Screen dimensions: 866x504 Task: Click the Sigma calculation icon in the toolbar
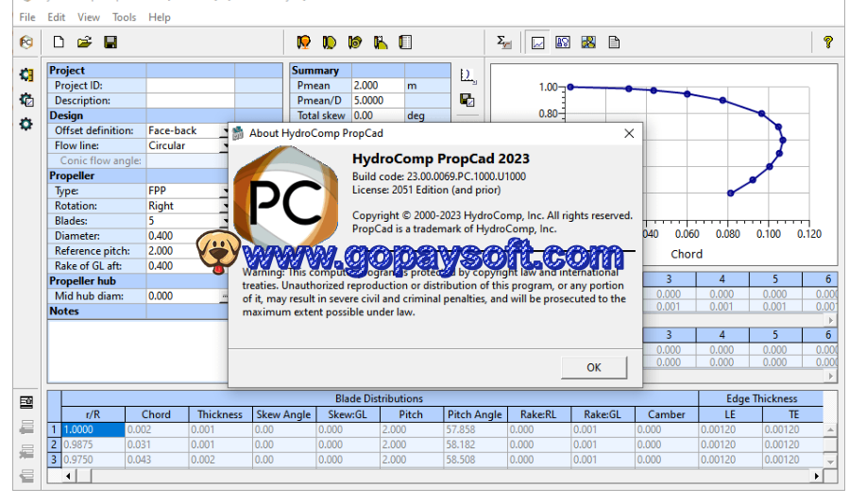[x=503, y=42]
